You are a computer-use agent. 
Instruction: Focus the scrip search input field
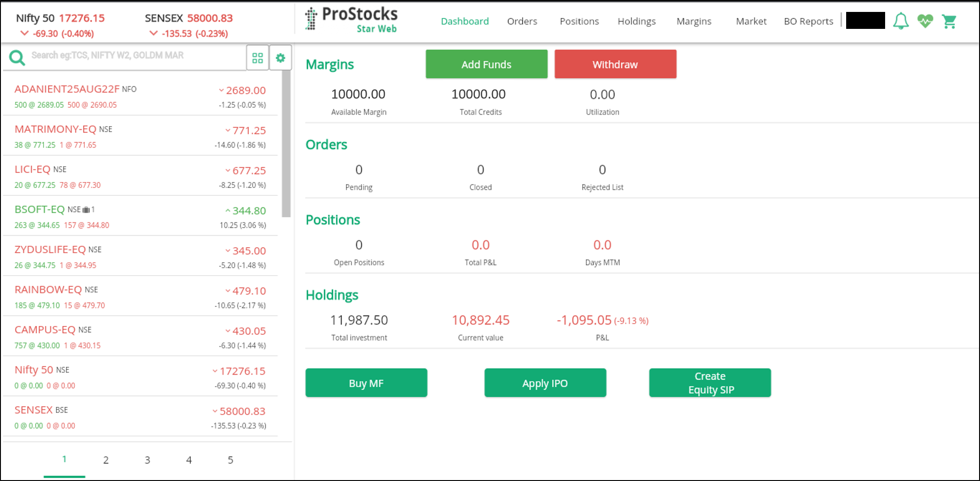point(137,56)
